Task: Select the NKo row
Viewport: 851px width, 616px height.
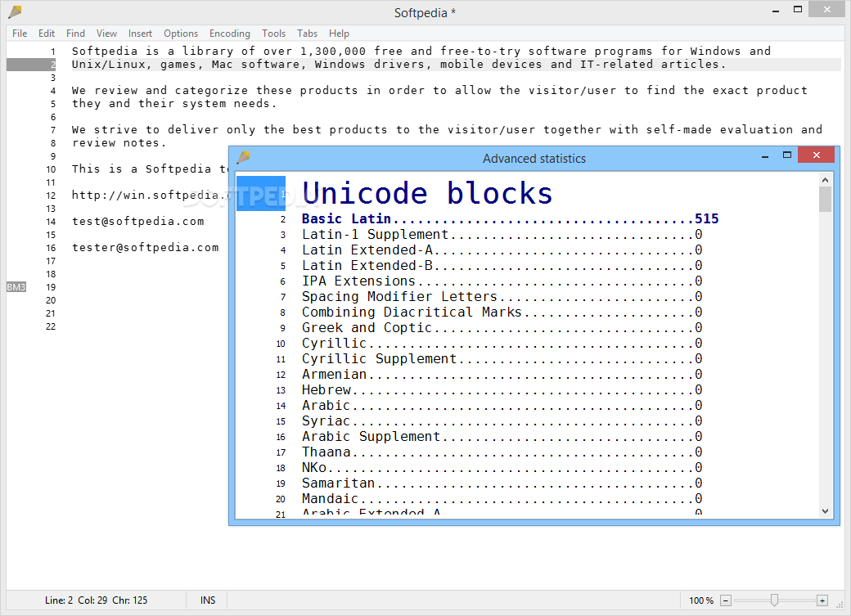Action: coord(502,468)
